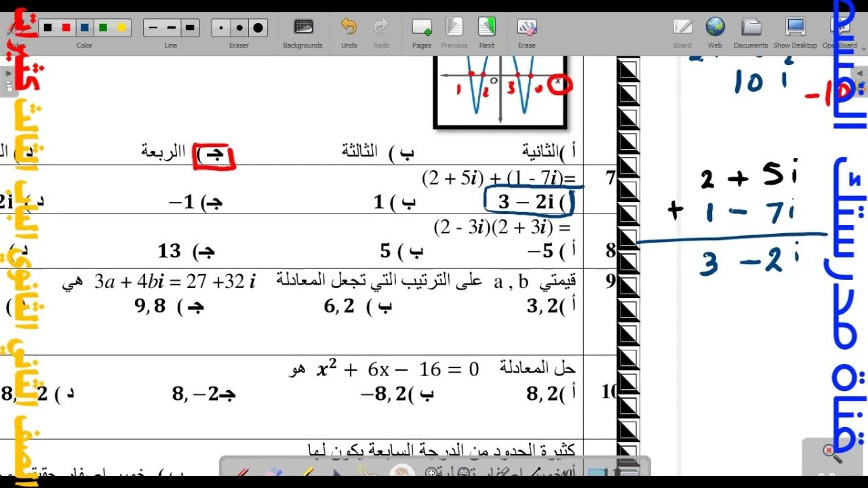This screenshot has height=488, width=868.
Task: Click the option text الربعة
Action: (x=163, y=151)
